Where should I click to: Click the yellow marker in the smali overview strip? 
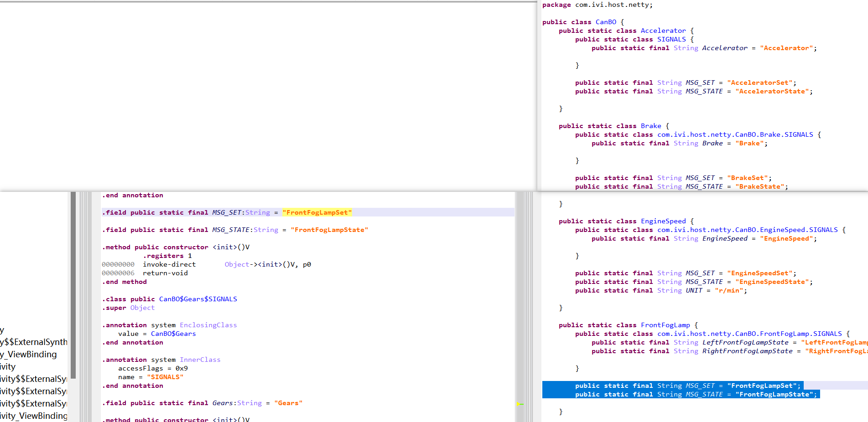(x=520, y=404)
